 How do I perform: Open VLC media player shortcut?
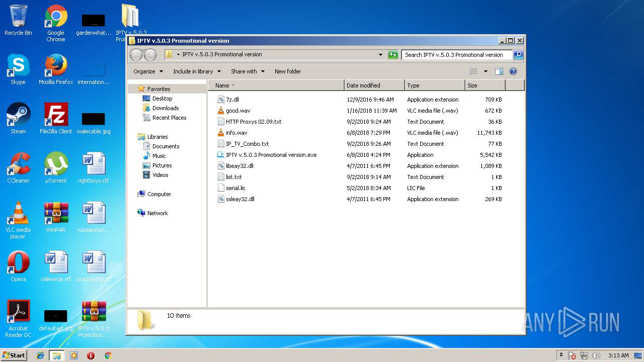click(x=18, y=220)
